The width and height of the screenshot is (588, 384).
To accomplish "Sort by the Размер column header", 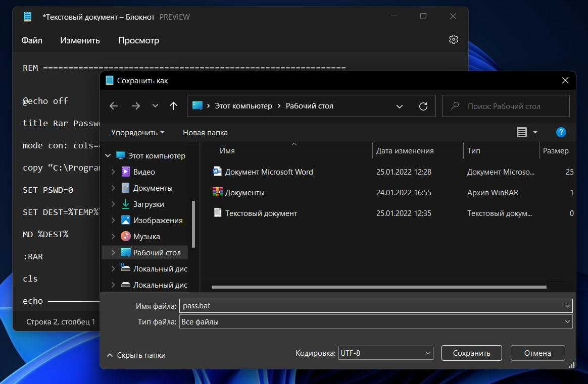I will (556, 150).
